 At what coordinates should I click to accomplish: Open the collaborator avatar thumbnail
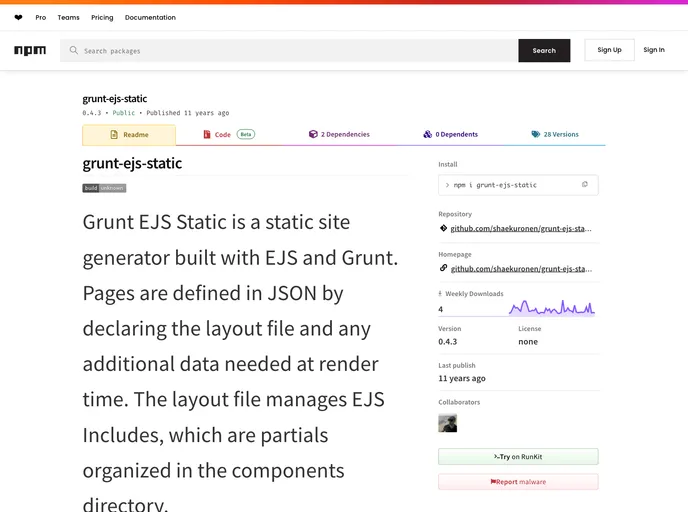[448, 423]
